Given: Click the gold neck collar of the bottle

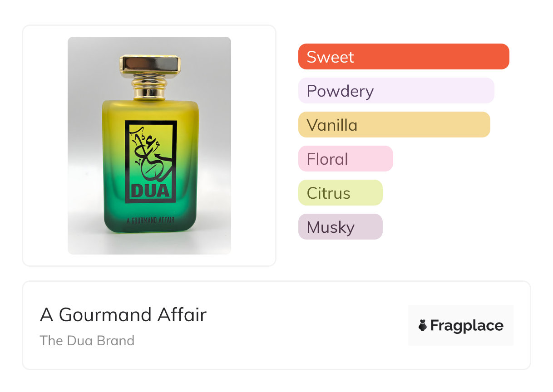Looking at the screenshot, I should pos(149,88).
